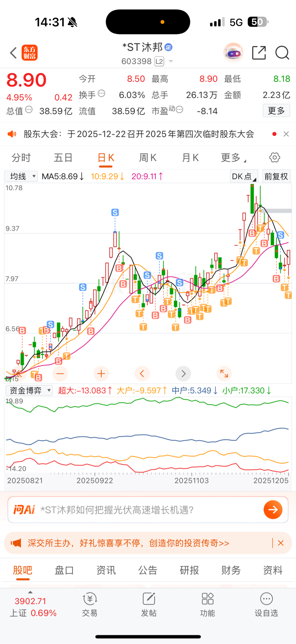Tap the 市盈 info icon
The width and height of the screenshot is (296, 644).
pos(179,110)
